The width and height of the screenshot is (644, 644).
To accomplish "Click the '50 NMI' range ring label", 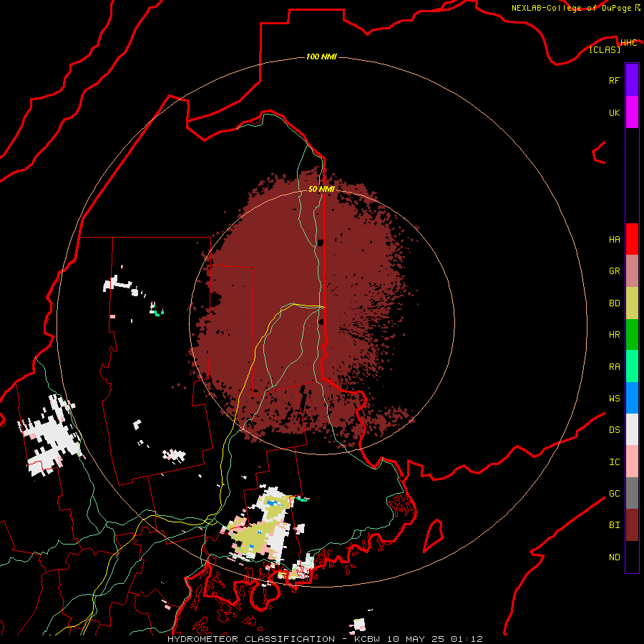I will 321,189.
